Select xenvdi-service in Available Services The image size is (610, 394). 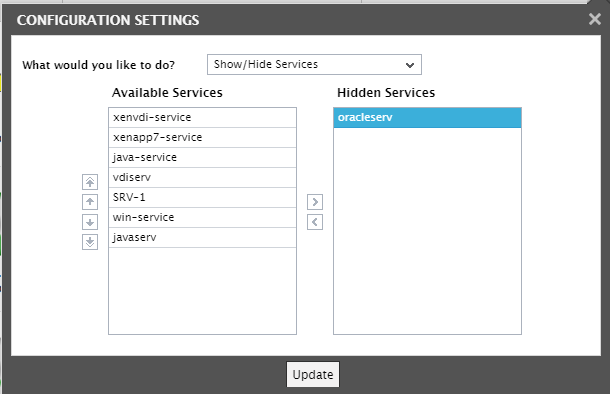coord(202,117)
